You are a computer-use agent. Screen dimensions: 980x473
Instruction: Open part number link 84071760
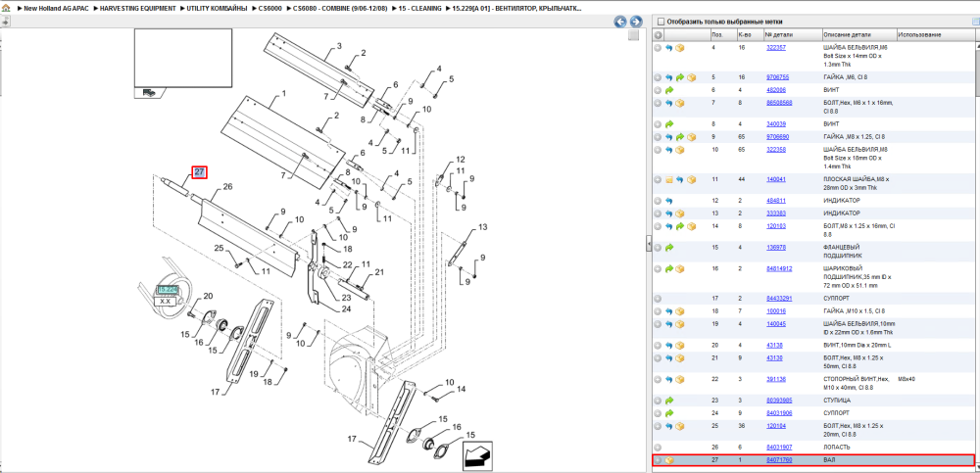(779, 460)
